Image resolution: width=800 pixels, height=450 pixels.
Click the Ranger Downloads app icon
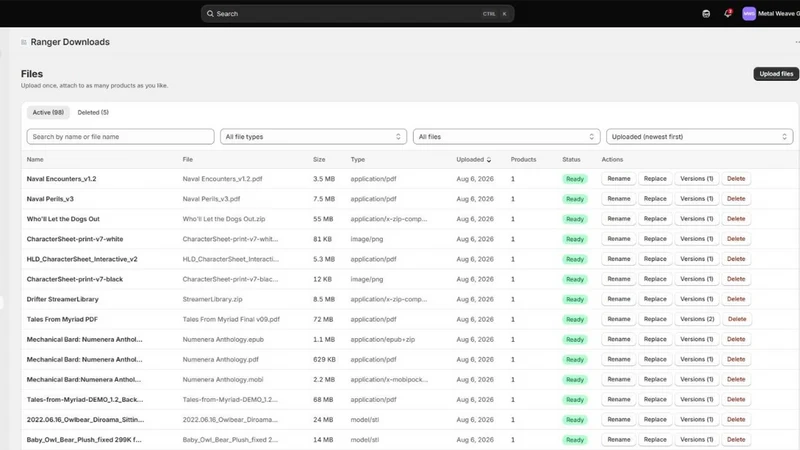[x=23, y=42]
